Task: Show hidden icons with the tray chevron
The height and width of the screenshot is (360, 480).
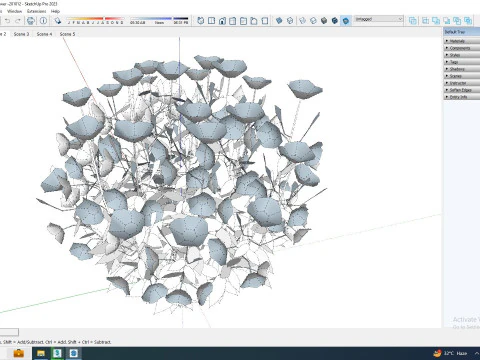Action: coord(476,353)
